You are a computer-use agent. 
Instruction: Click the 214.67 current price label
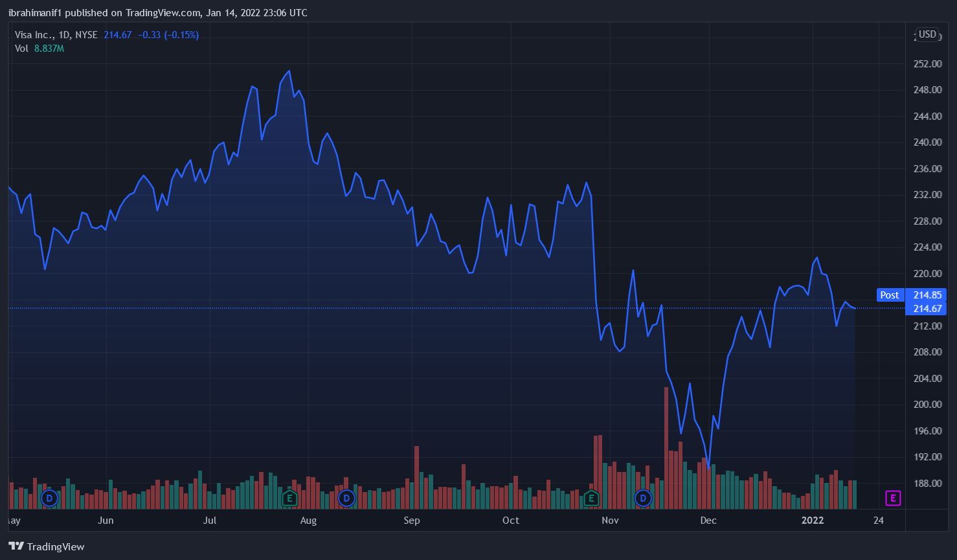click(927, 309)
